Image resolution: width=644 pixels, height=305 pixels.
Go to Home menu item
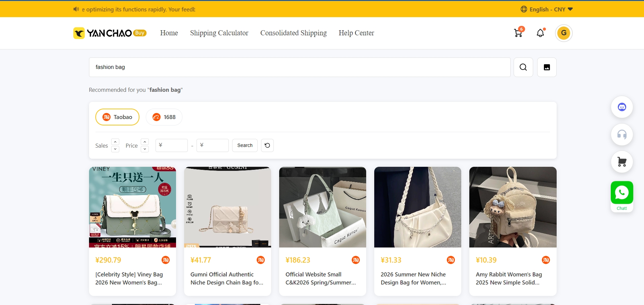click(169, 33)
